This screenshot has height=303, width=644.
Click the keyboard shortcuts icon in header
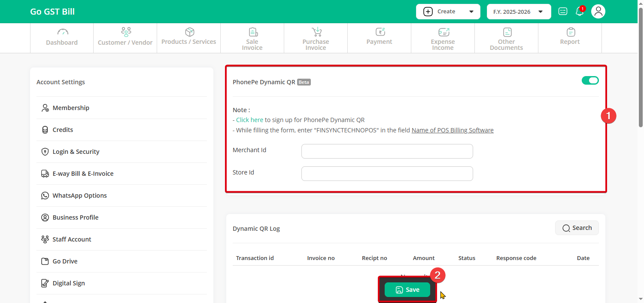point(562,12)
